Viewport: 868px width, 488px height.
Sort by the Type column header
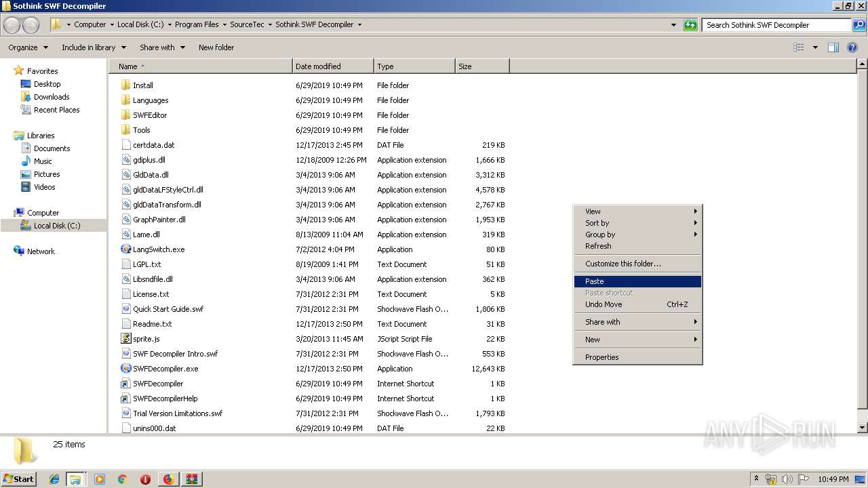(x=414, y=66)
